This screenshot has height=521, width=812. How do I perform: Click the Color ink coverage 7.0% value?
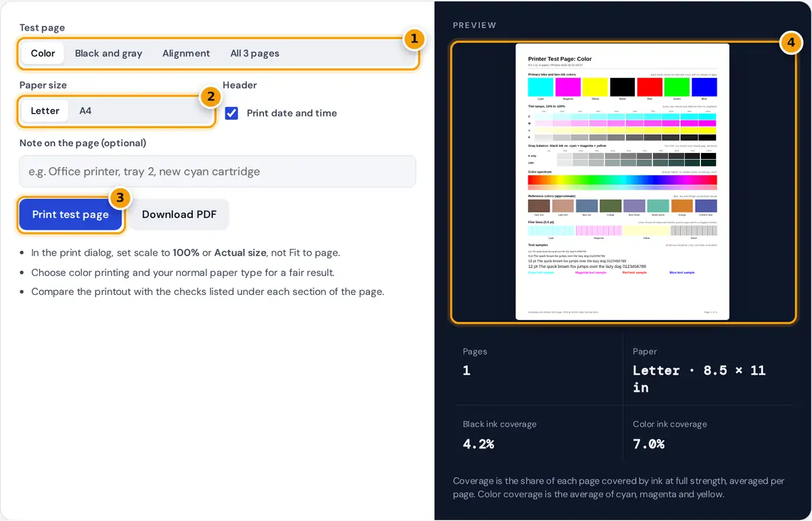tap(648, 444)
